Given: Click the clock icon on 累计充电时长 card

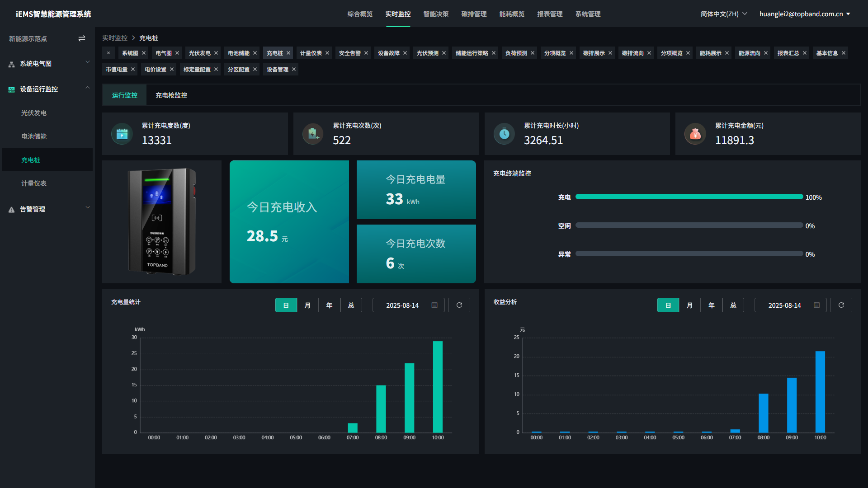Looking at the screenshot, I should coord(504,134).
